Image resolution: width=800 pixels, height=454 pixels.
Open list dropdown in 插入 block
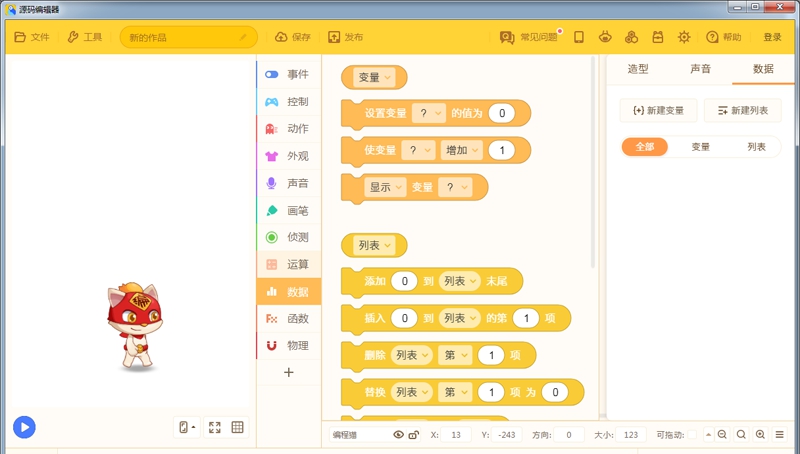460,318
